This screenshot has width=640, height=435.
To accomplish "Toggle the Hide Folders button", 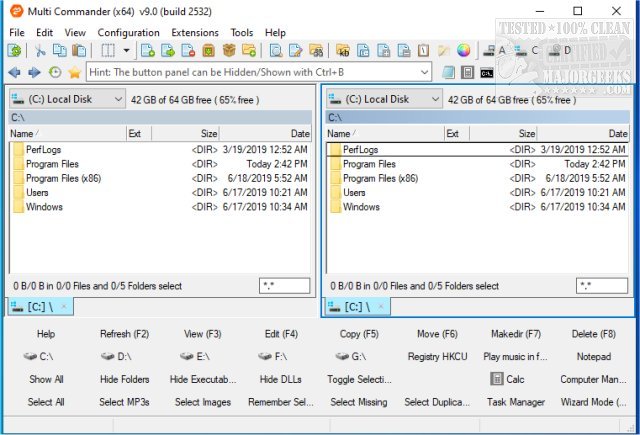I will point(124,380).
